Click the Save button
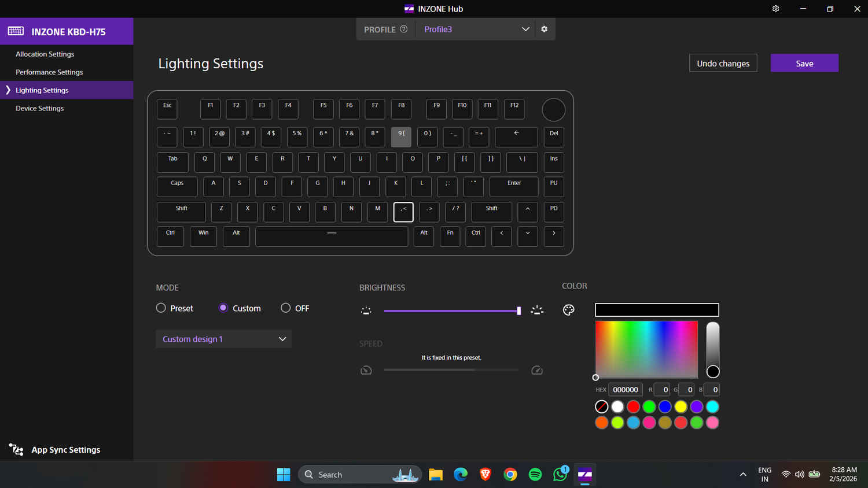Viewport: 868px width, 488px height. (804, 63)
